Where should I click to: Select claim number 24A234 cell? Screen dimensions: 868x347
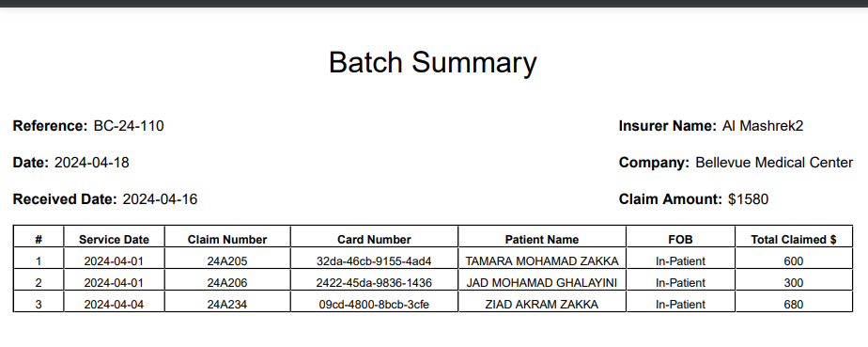click(227, 305)
